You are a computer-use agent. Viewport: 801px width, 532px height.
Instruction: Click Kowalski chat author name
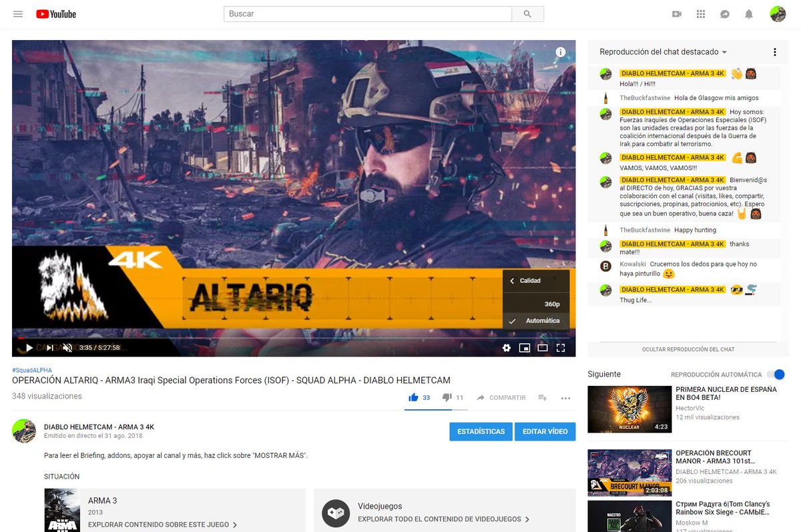[x=632, y=264]
